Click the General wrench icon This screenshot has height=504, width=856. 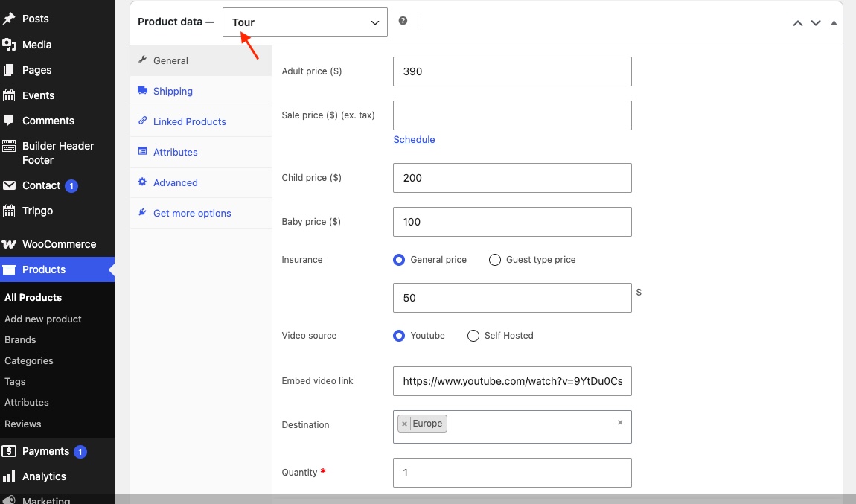pos(142,60)
